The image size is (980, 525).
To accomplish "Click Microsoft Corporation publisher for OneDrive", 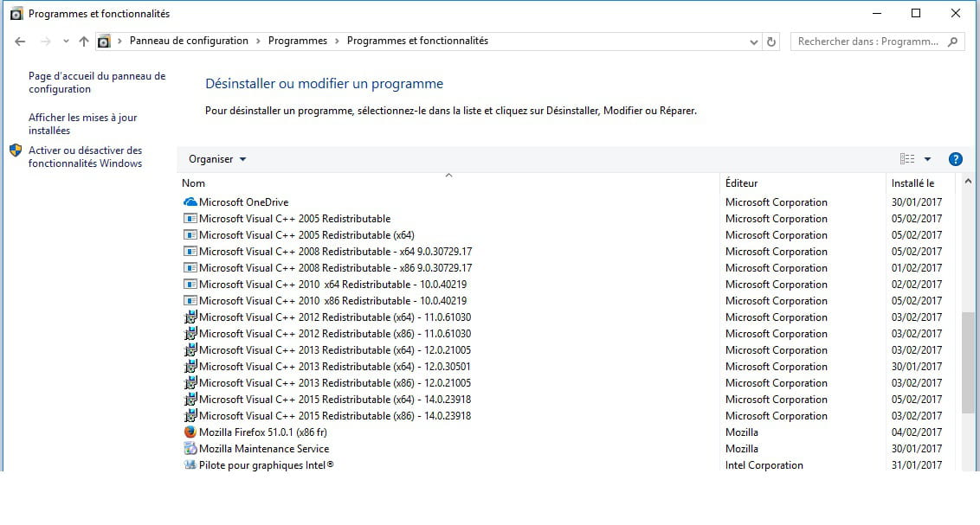I will (x=777, y=202).
